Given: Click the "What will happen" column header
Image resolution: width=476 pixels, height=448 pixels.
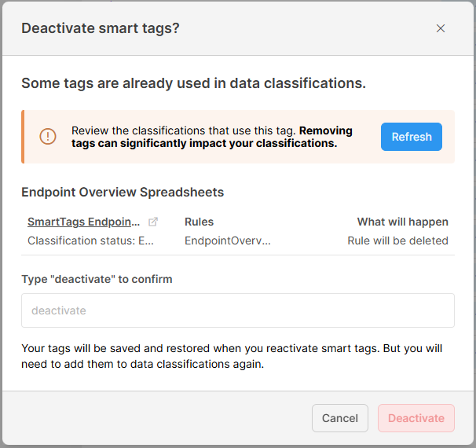Looking at the screenshot, I should coord(402,222).
